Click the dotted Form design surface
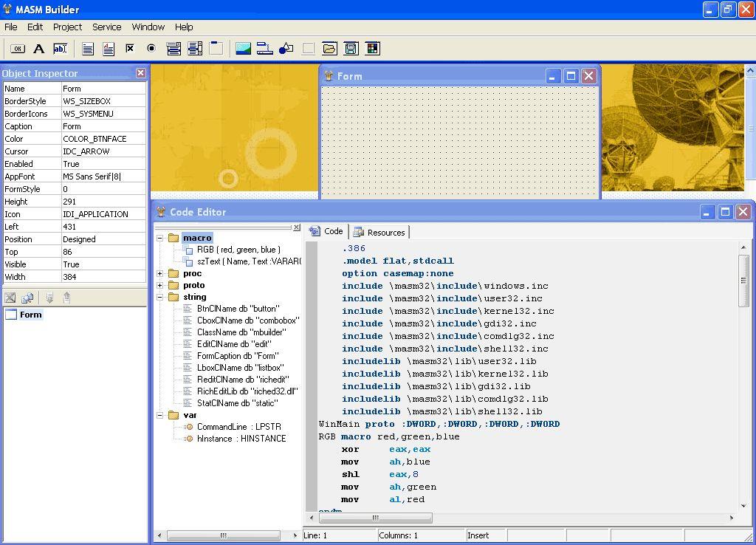This screenshot has width=756, height=545. (459, 143)
